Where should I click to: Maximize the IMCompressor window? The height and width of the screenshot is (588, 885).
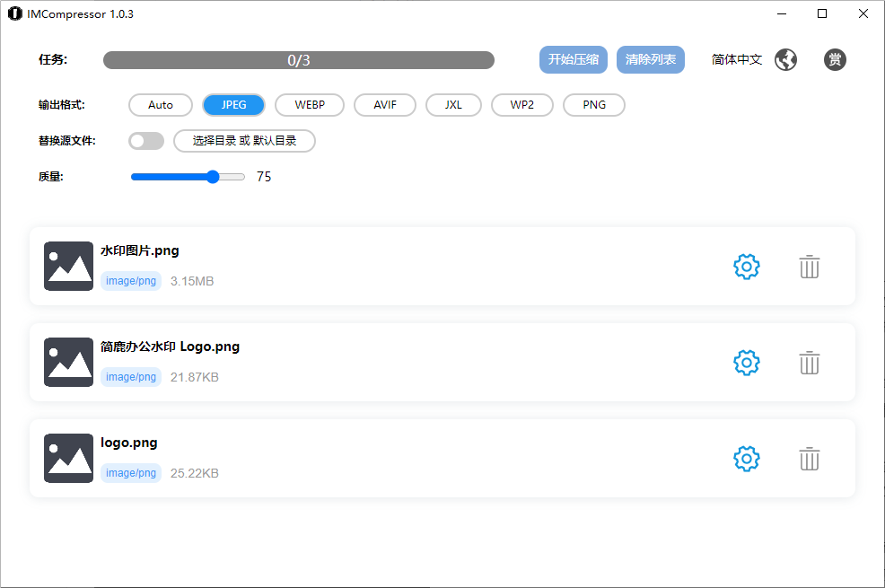point(822,13)
